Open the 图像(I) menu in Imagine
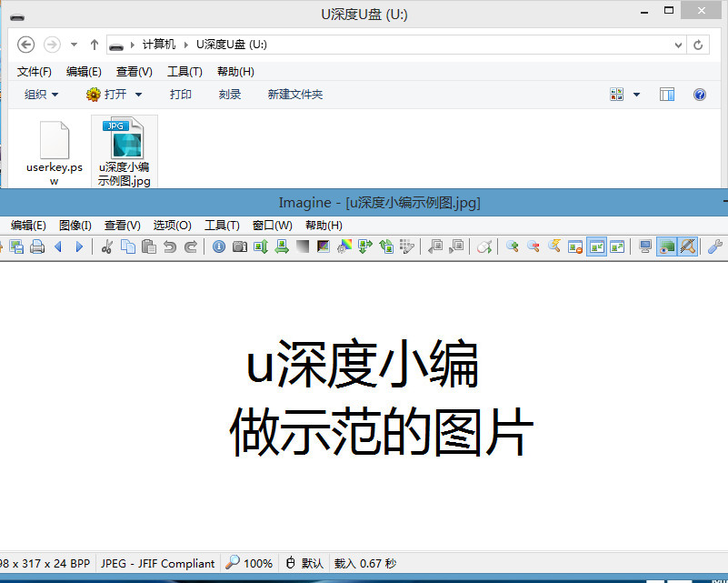728x583 pixels. click(75, 226)
